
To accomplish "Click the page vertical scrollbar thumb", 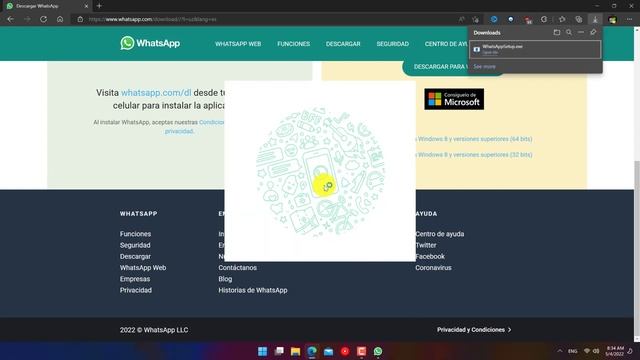I will [x=637, y=249].
